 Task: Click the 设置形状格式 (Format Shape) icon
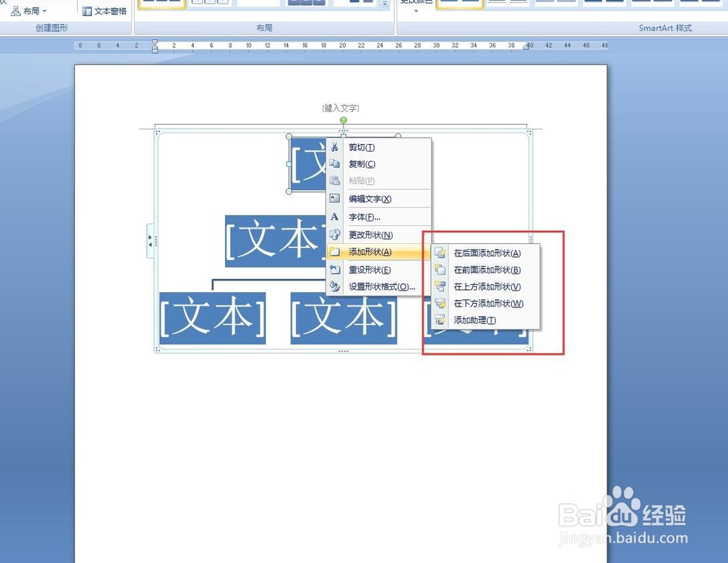[335, 286]
